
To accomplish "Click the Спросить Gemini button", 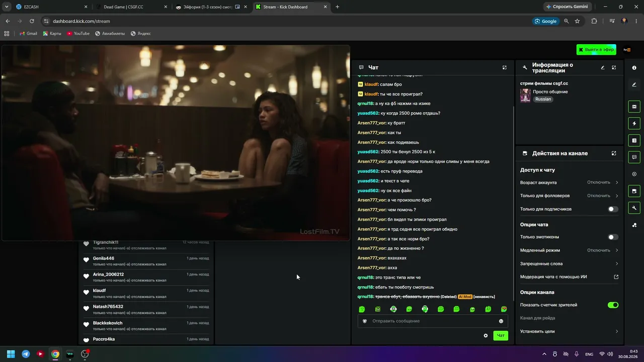I will coord(567,7).
